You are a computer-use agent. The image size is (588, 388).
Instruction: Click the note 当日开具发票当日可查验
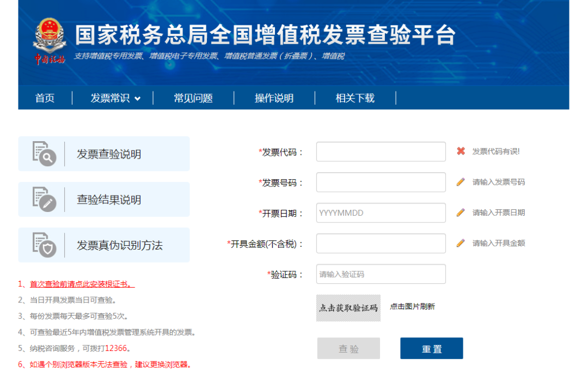coord(73,300)
